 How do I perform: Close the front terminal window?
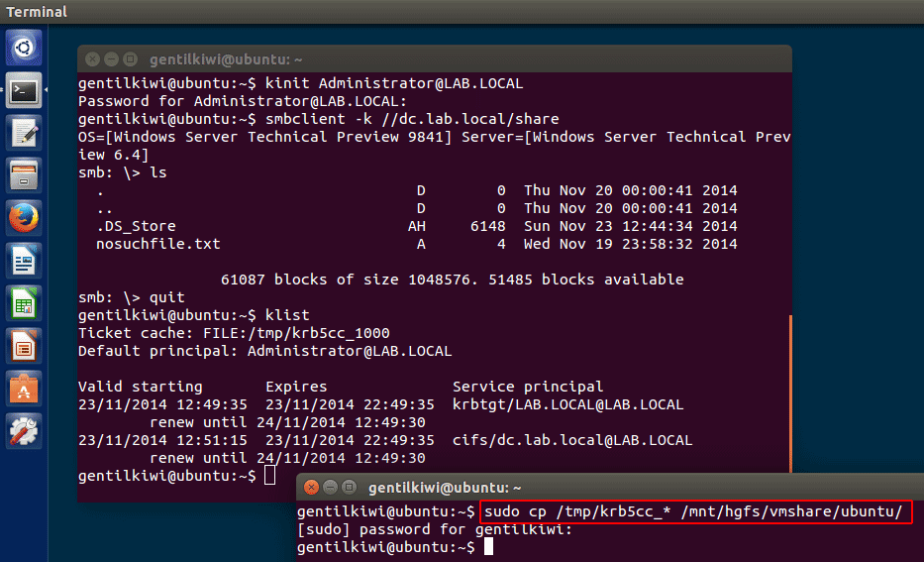tap(311, 487)
